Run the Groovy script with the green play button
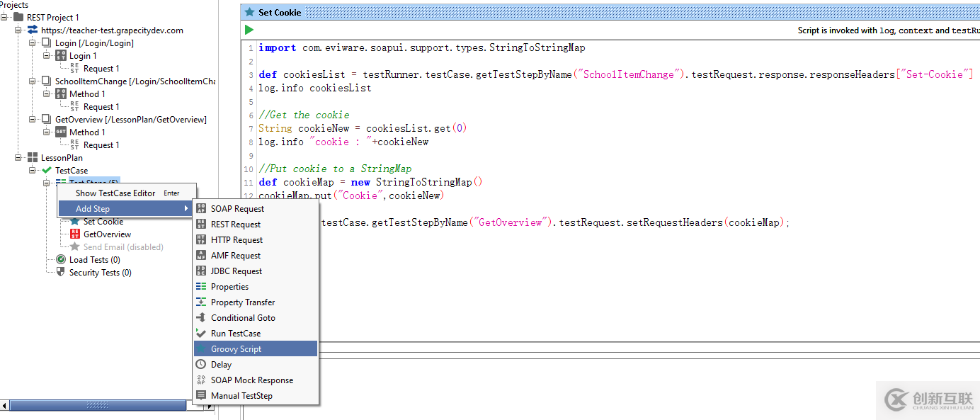 tap(249, 30)
